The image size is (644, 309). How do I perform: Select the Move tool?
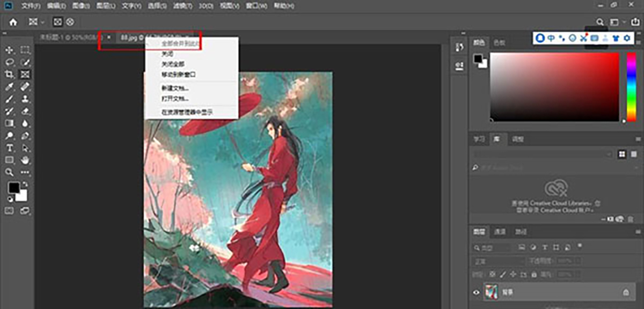(x=10, y=50)
